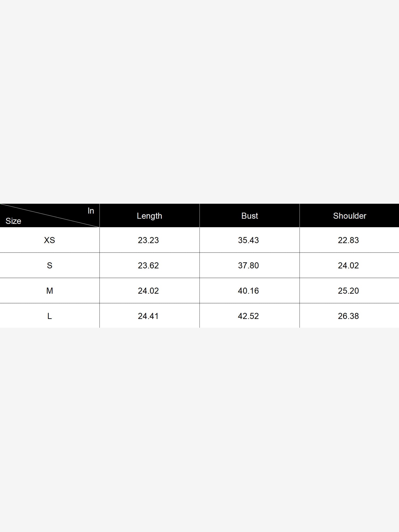Click the XS bust value 35.43
Image resolution: width=399 pixels, height=532 pixels.
(248, 240)
